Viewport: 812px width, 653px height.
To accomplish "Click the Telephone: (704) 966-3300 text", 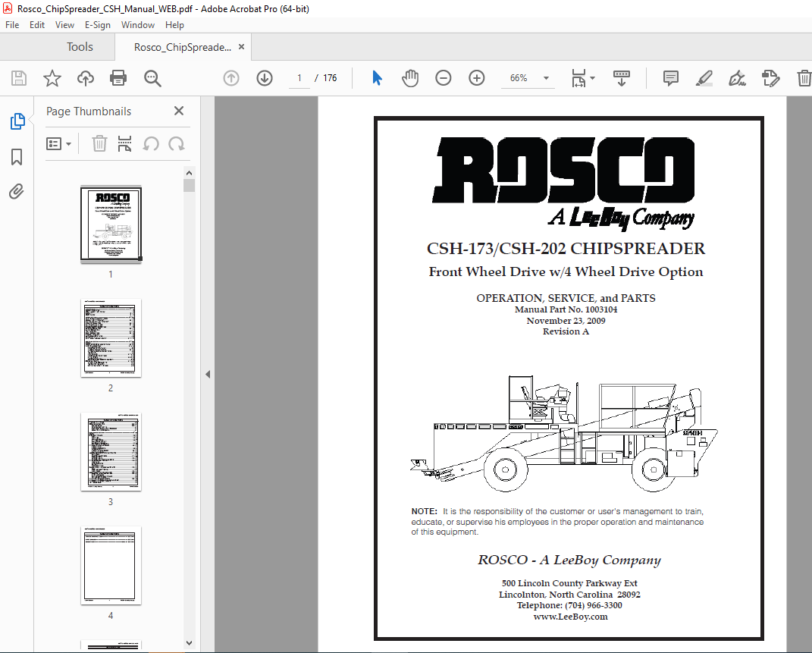I will click(x=569, y=605).
